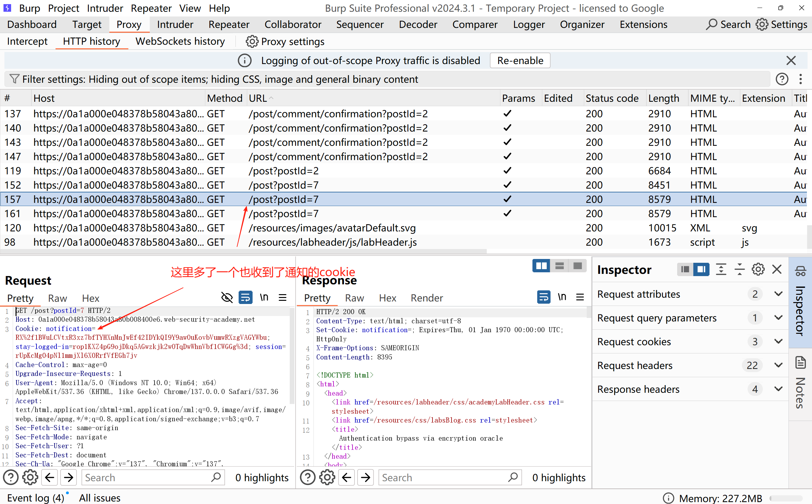The image size is (812, 504).
Task: Expand Request attributes section
Action: (778, 294)
